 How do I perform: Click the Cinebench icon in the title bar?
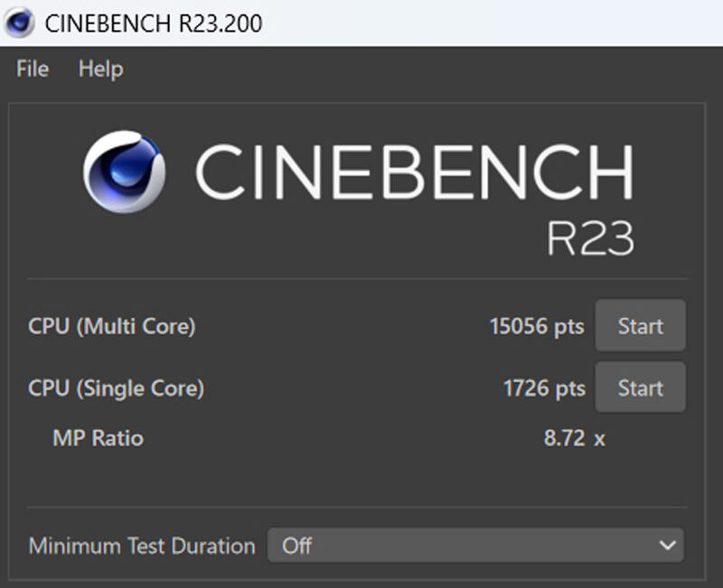(19, 23)
